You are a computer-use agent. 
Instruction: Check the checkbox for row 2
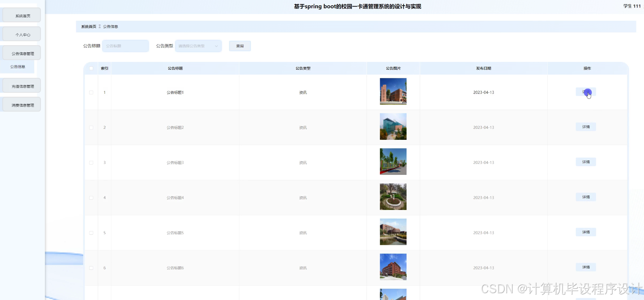[91, 127]
